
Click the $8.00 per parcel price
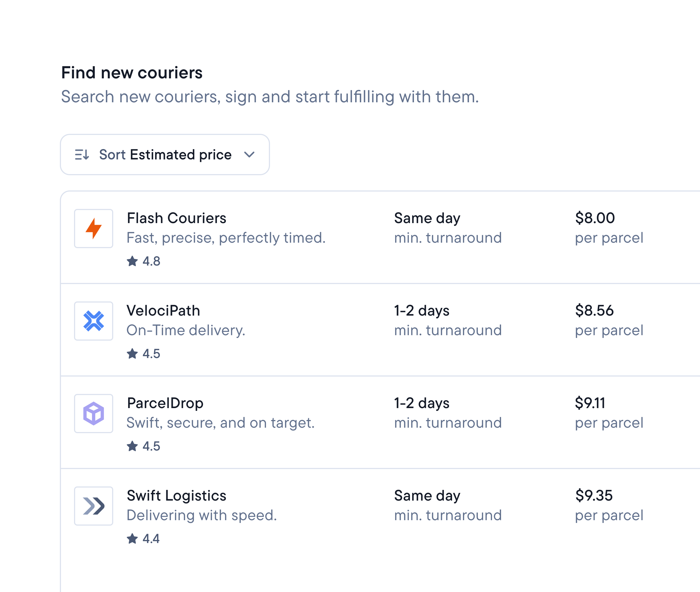pos(595,218)
